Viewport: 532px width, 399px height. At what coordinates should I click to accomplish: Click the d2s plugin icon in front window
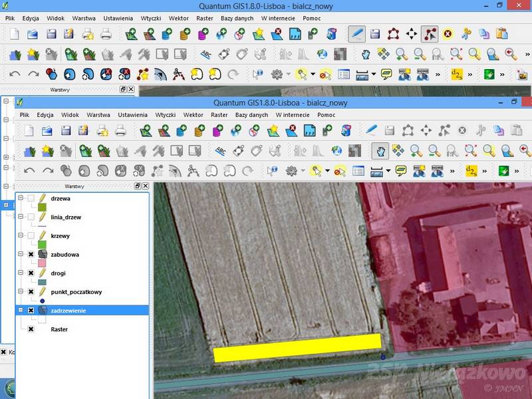pos(471,171)
